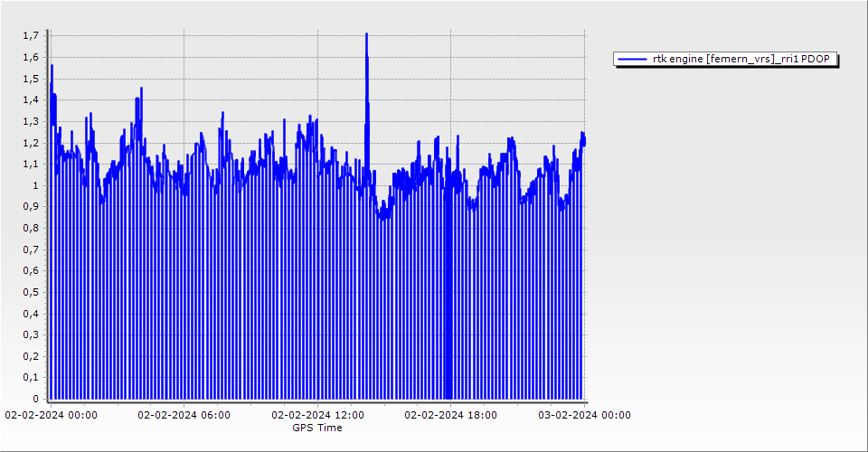The image size is (868, 452).
Task: Click the '0' y-axis origin label
Action: [36, 399]
